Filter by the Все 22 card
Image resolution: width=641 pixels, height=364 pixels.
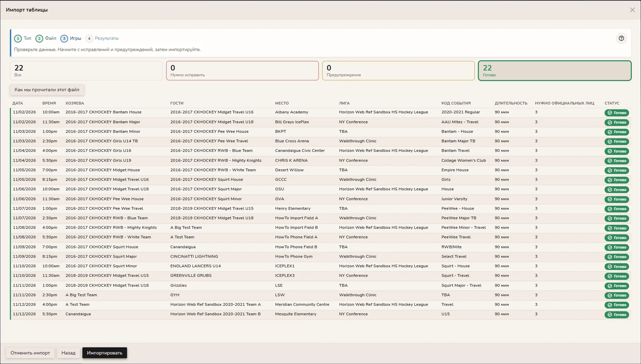pos(86,70)
